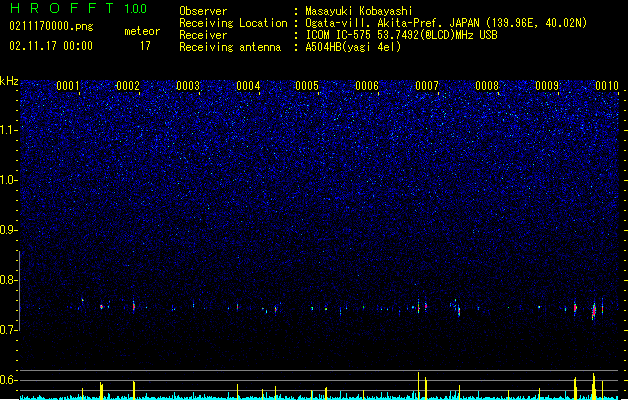Click time marker 0007
Viewport: 629px width, 400px height.
click(x=427, y=85)
